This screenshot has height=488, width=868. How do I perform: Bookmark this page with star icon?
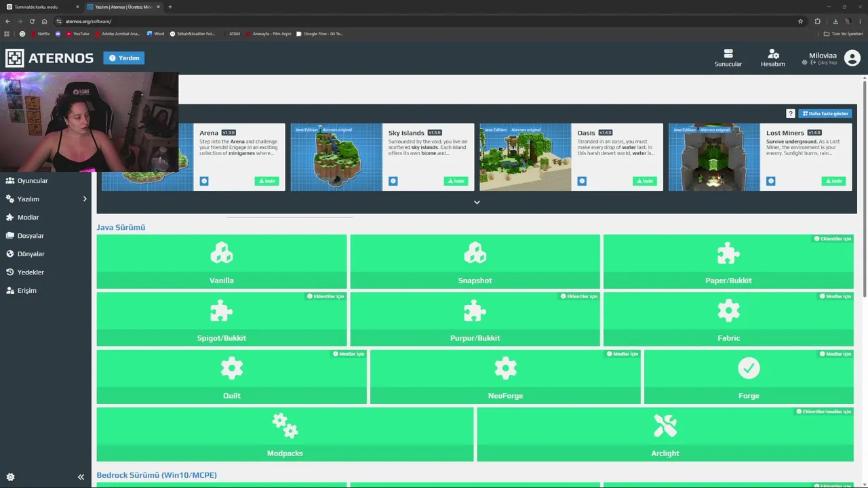point(800,21)
